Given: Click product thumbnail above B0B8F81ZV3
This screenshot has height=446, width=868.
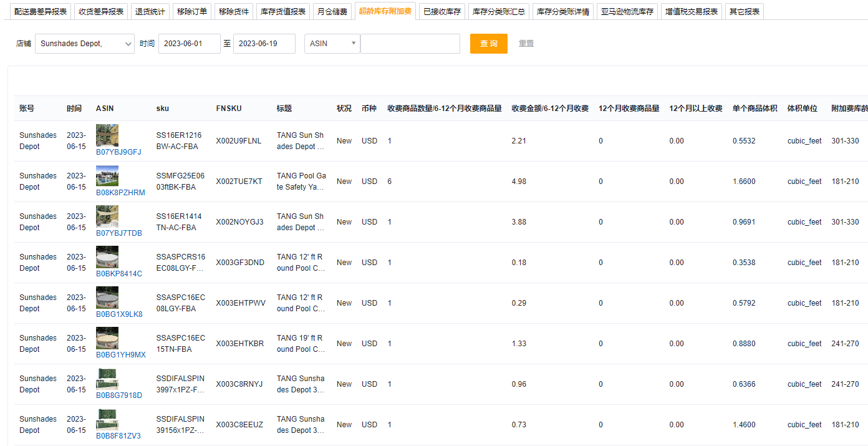Looking at the screenshot, I should [107, 419].
